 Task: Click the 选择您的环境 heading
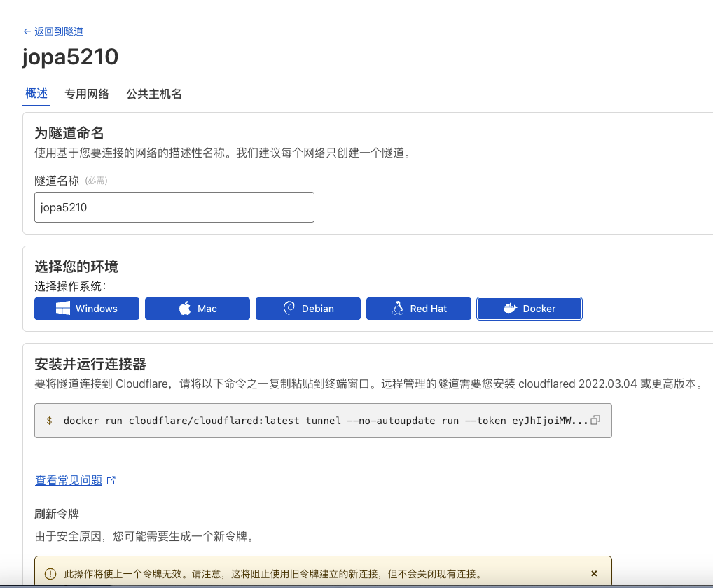pos(76,267)
